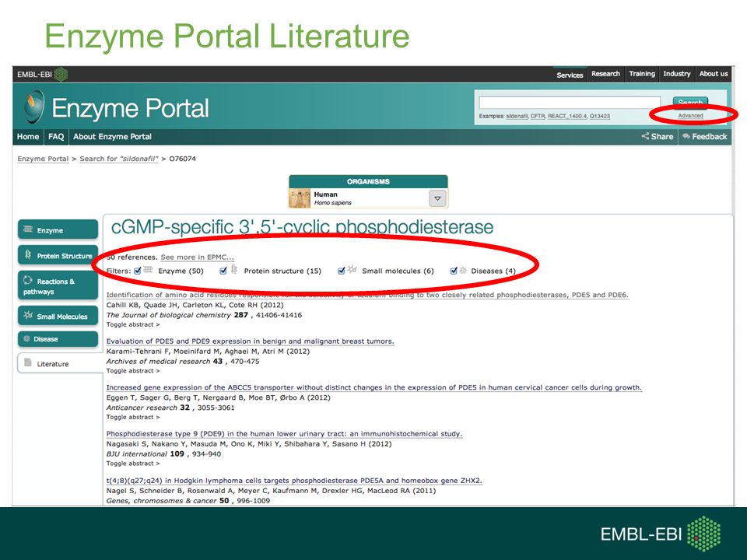
Task: Open the Advanced search link
Action: [690, 116]
